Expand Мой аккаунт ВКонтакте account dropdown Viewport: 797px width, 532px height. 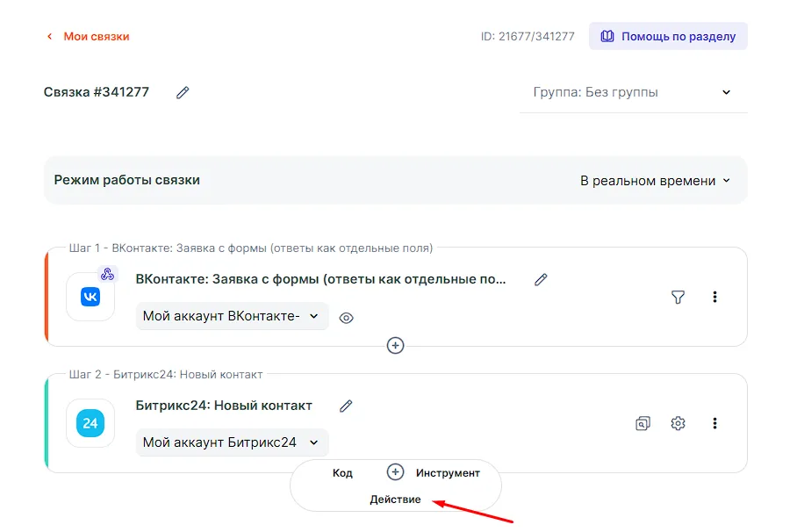click(x=232, y=316)
